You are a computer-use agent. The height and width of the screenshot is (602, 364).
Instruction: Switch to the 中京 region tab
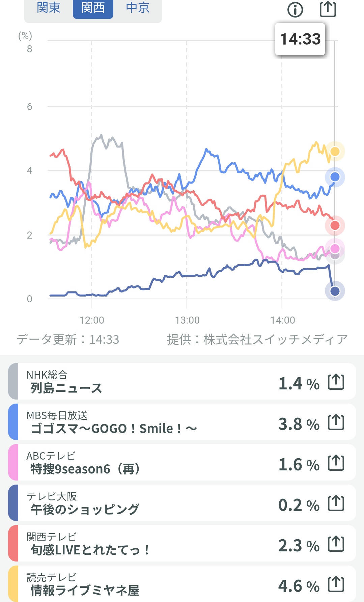(138, 8)
